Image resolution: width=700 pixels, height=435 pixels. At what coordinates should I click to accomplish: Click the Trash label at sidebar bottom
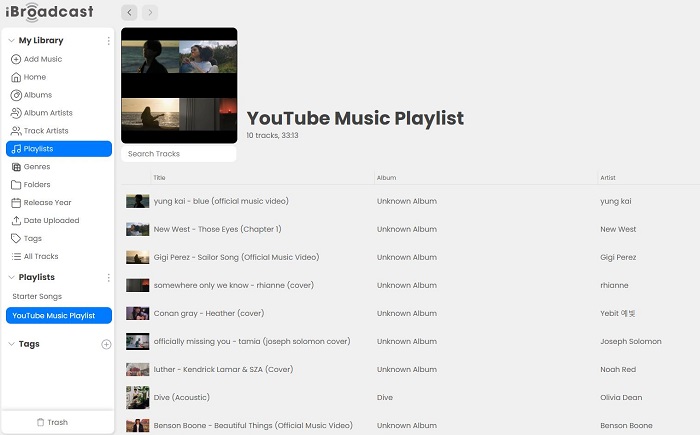click(58, 422)
